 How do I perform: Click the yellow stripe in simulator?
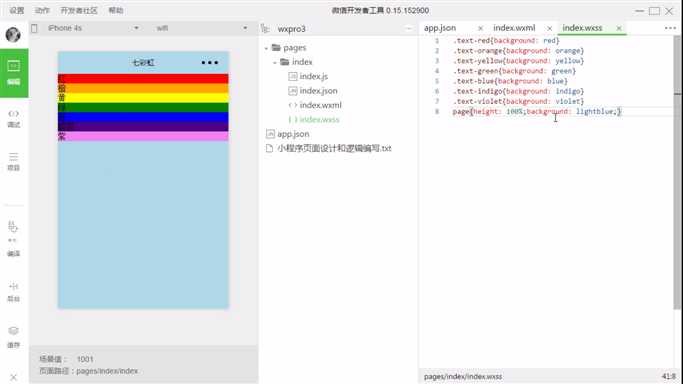pos(143,98)
